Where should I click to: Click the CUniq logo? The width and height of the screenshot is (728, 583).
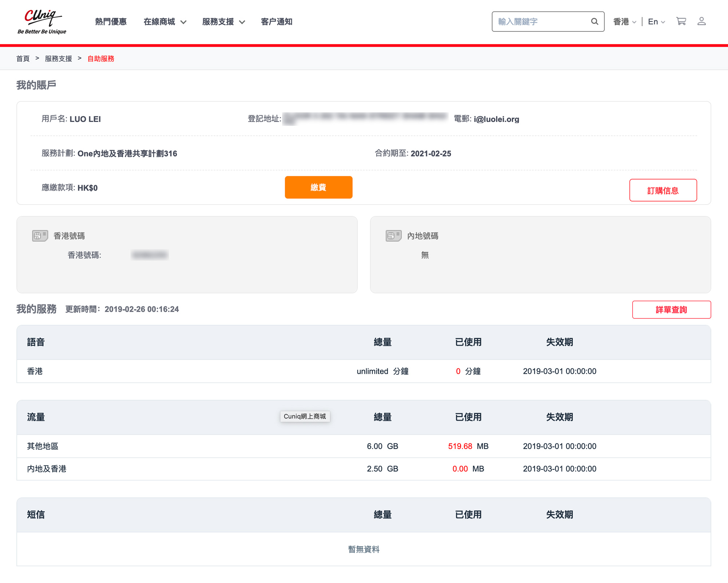(42, 21)
